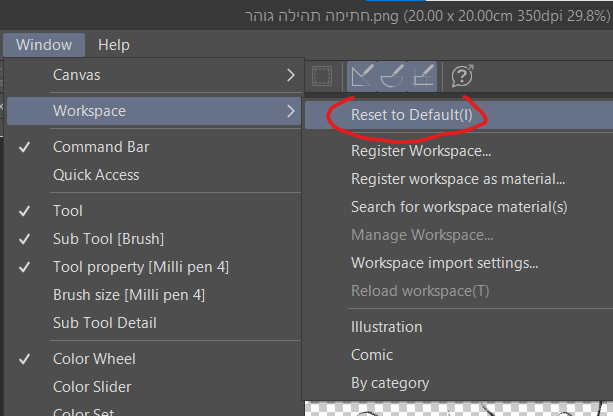Click the selection border dotted-square icon
Screen dimensions: 613x416
[322, 76]
